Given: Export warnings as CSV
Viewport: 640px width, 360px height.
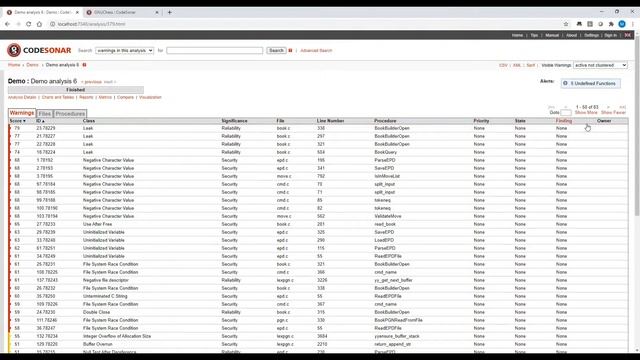Looking at the screenshot, I should click(503, 65).
